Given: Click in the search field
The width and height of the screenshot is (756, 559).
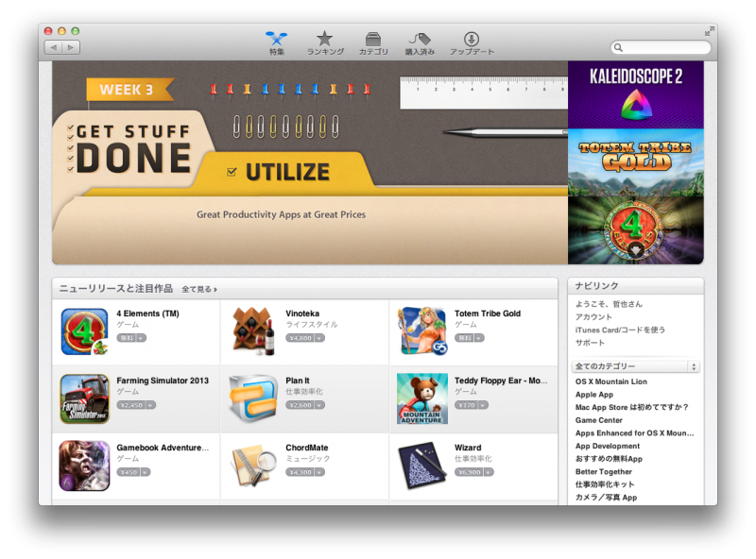Looking at the screenshot, I should 661,47.
